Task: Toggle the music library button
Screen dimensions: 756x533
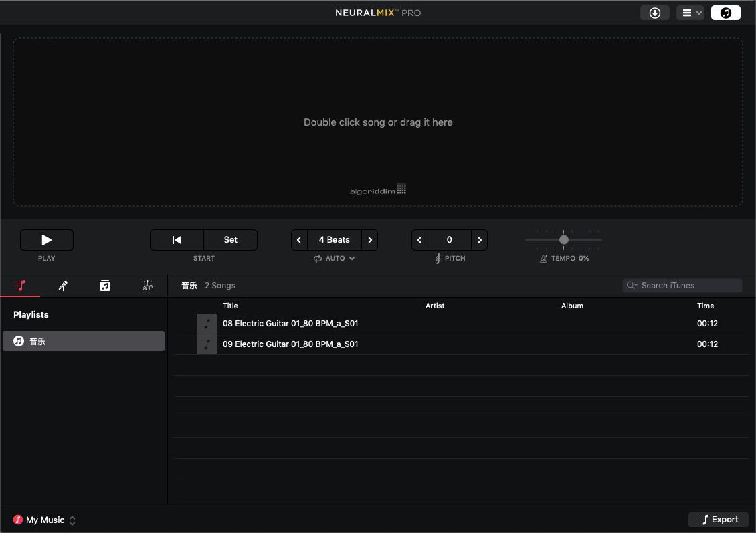Action: [726, 13]
